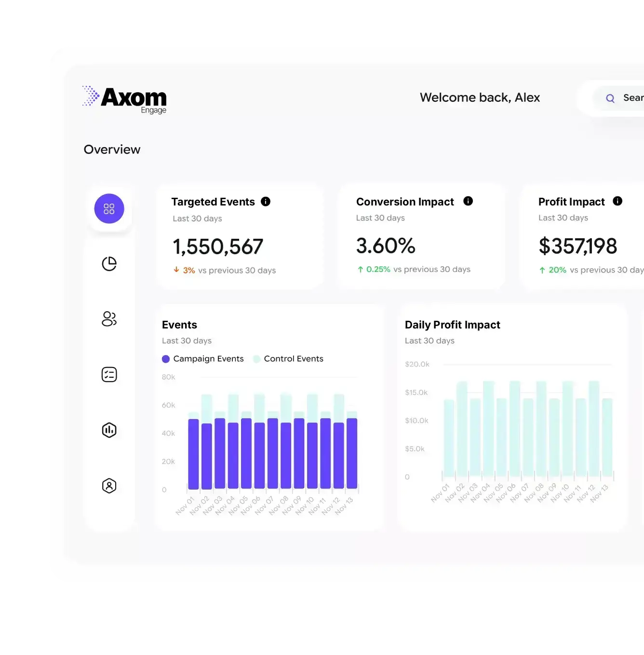The width and height of the screenshot is (644, 655).
Task: Click the 20% change figure
Action: coord(558,270)
